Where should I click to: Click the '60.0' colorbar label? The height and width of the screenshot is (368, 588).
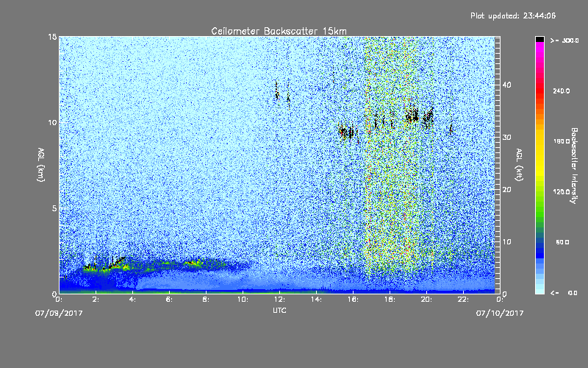point(562,242)
